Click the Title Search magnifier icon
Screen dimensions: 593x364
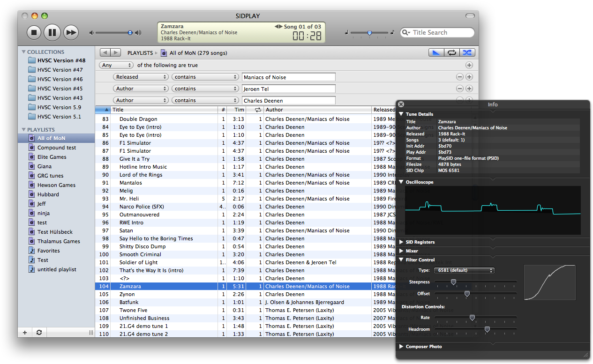(x=406, y=33)
